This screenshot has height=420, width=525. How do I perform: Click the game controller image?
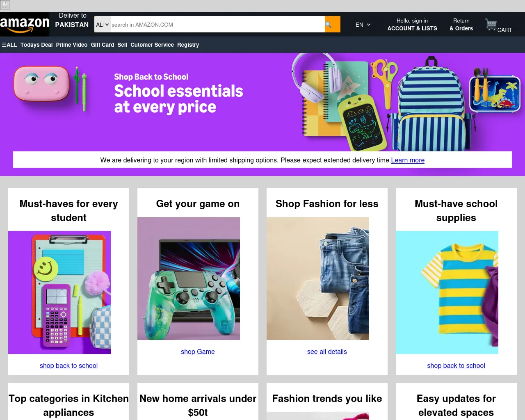click(x=189, y=278)
